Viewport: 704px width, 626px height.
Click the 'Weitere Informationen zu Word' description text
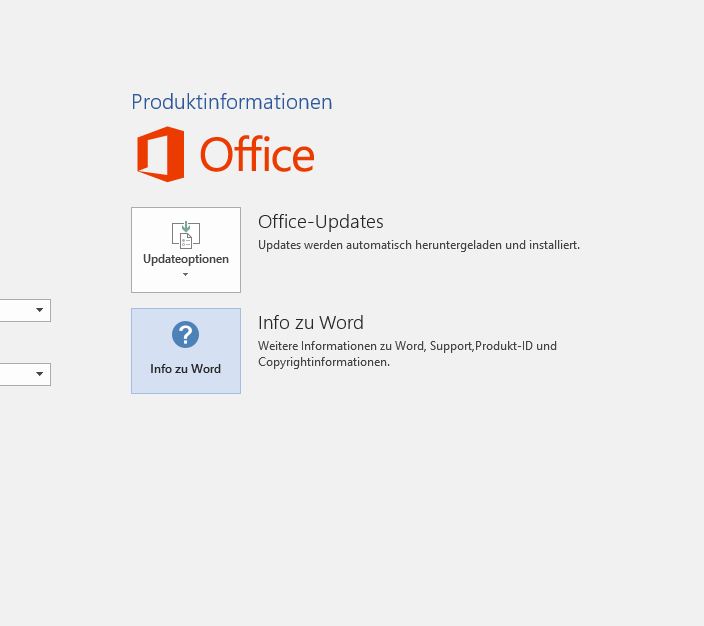pyautogui.click(x=407, y=354)
